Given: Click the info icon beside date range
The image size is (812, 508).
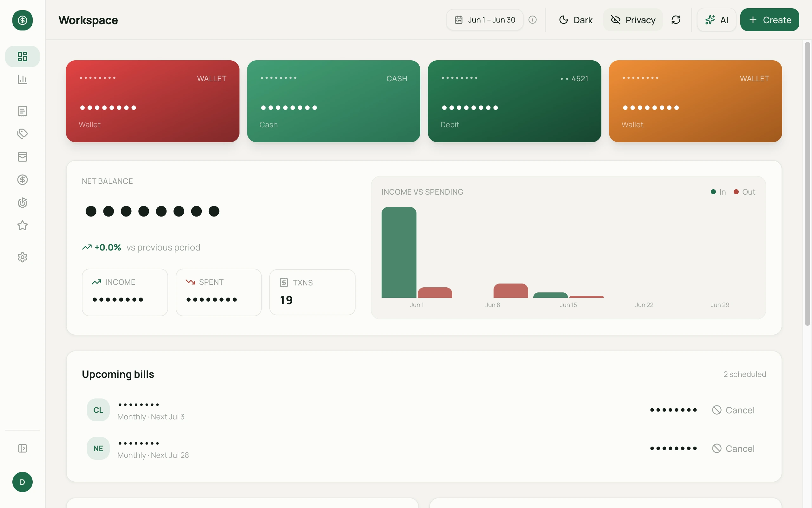Looking at the screenshot, I should pyautogui.click(x=533, y=20).
